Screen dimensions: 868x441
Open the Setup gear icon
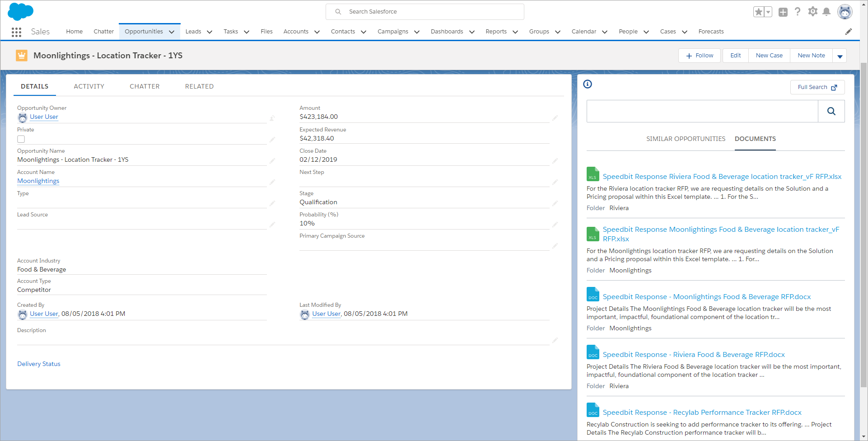pos(812,12)
